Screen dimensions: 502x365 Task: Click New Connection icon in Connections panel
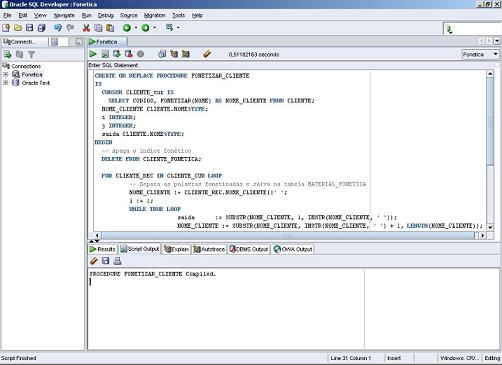tap(7, 54)
